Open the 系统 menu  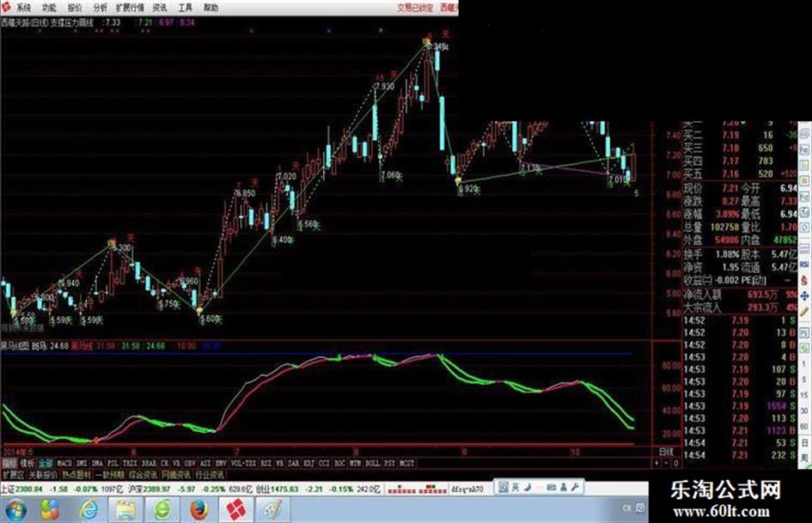(23, 8)
